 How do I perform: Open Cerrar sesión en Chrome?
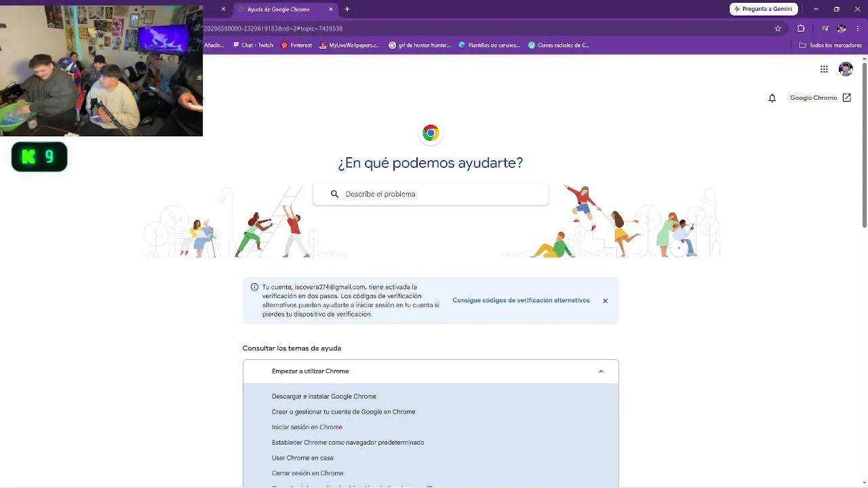[x=308, y=473]
